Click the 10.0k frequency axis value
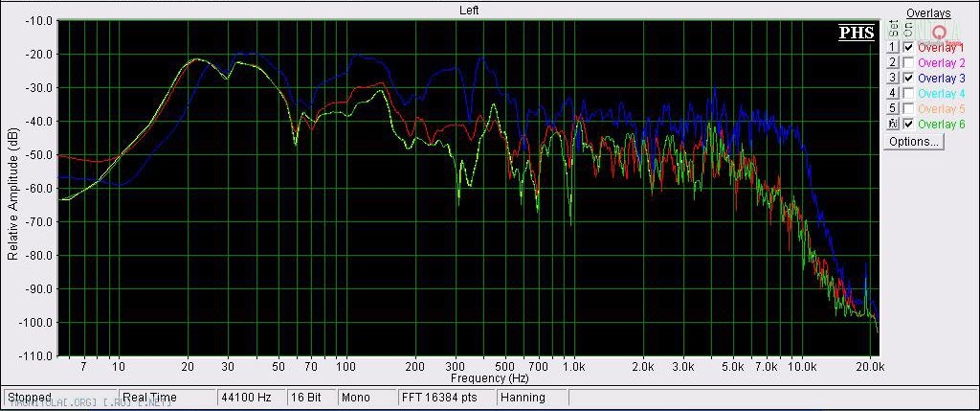980x411 pixels. (x=802, y=367)
